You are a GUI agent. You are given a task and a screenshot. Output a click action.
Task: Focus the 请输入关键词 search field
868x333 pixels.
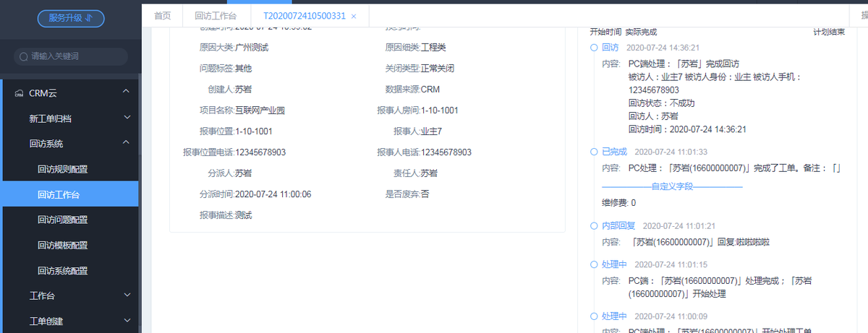coord(71,56)
